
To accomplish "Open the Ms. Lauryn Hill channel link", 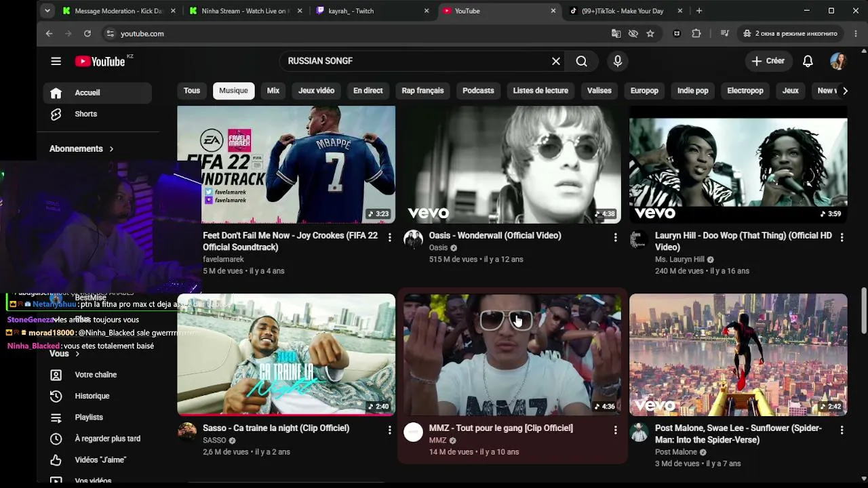I will (679, 260).
